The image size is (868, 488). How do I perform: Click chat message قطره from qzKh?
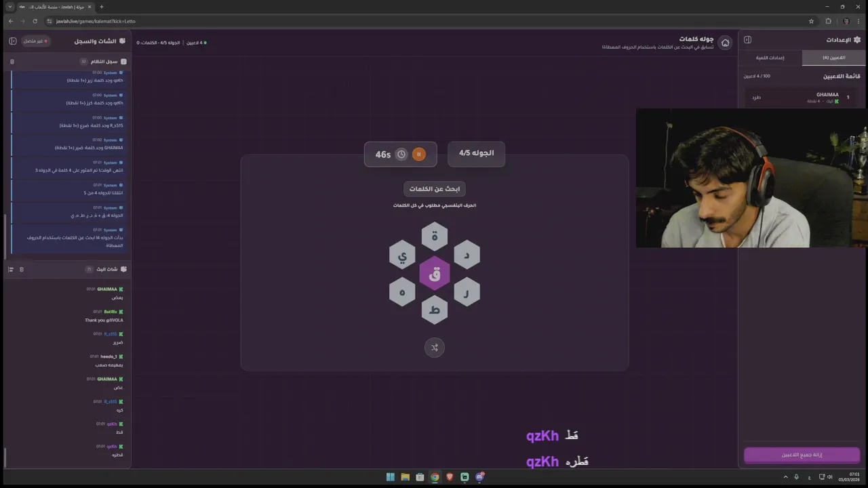[x=117, y=455]
